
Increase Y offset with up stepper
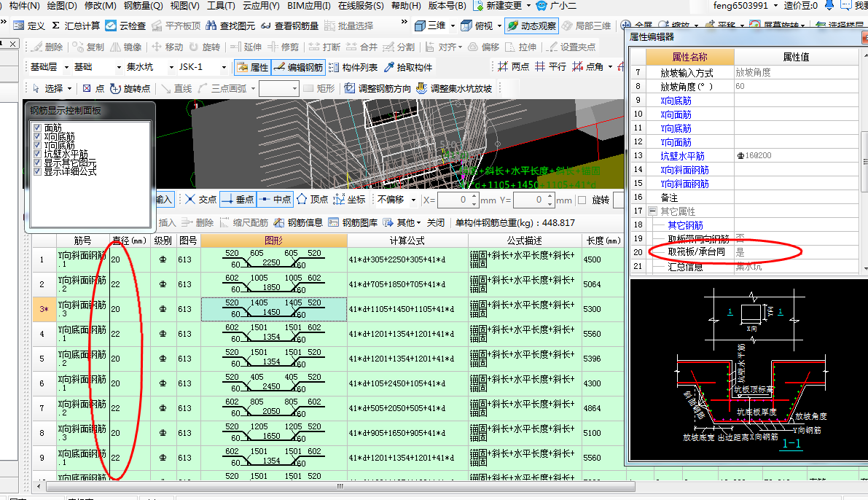click(x=550, y=197)
